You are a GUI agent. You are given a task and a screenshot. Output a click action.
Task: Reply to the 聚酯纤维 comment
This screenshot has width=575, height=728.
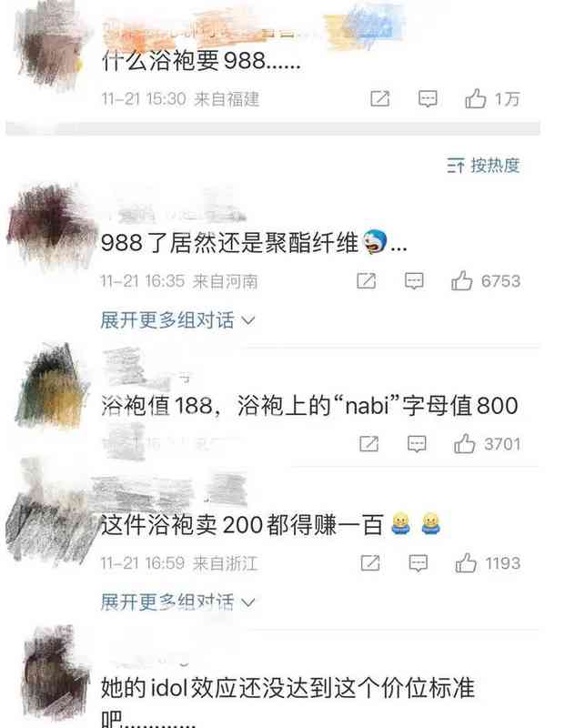tap(414, 281)
